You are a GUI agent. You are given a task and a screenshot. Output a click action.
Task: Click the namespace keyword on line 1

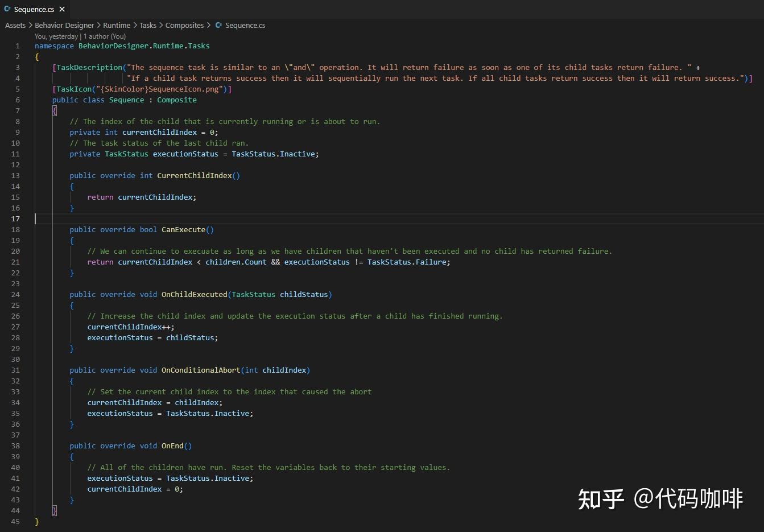[x=54, y=46]
